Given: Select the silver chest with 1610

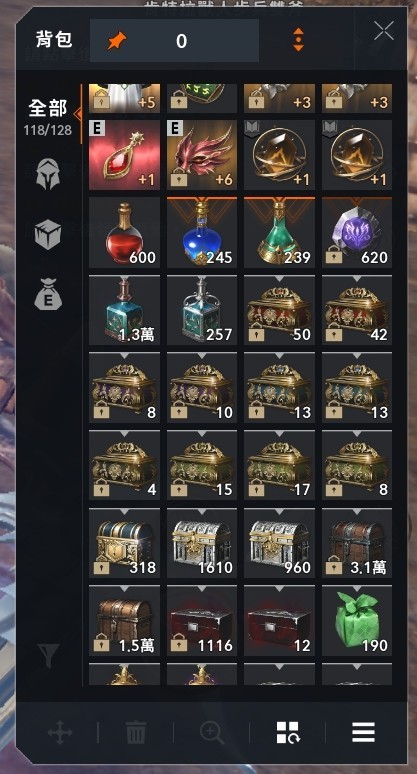Looking at the screenshot, I should (x=202, y=543).
